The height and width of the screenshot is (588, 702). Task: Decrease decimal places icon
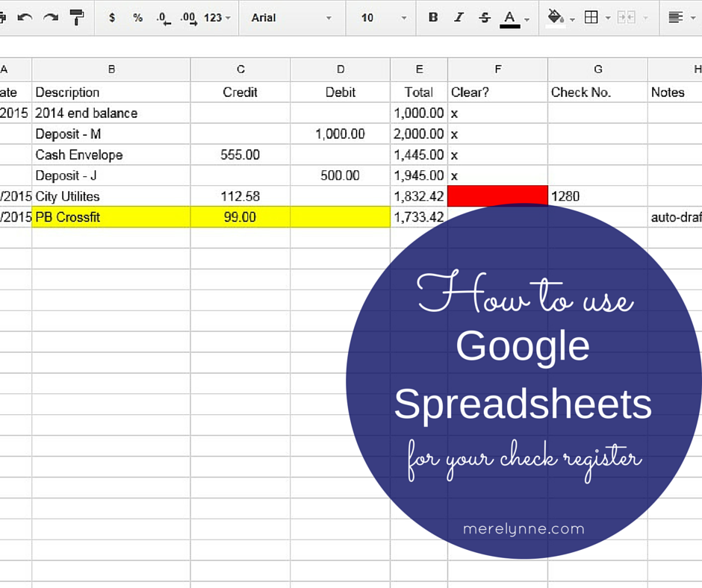pos(164,19)
